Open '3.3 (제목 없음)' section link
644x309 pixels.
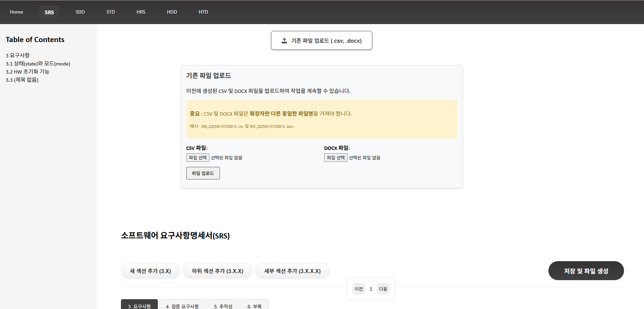22,80
